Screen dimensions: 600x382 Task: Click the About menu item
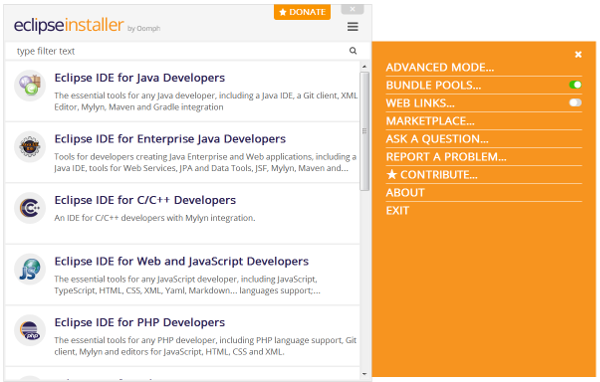click(x=405, y=193)
